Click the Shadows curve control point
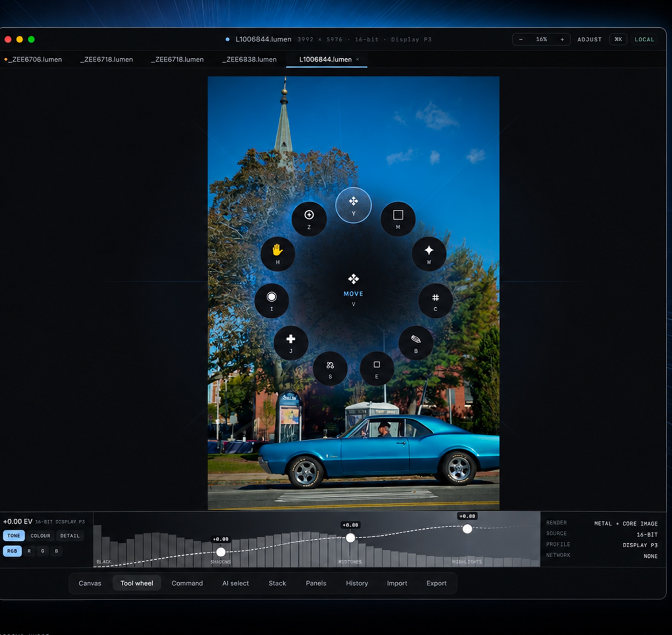The image size is (672, 635). [221, 552]
